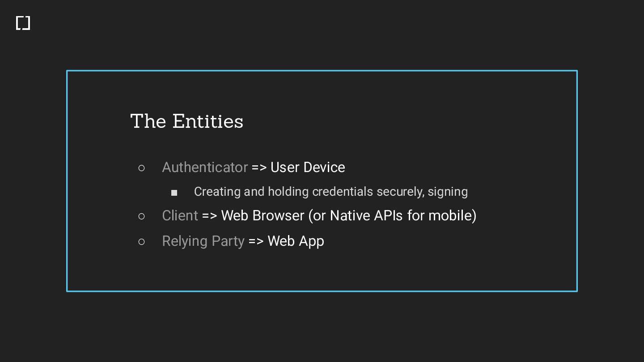Click the square bullet before 'Creating and holding'
Viewport: 644px width, 362px height.
[x=174, y=193]
